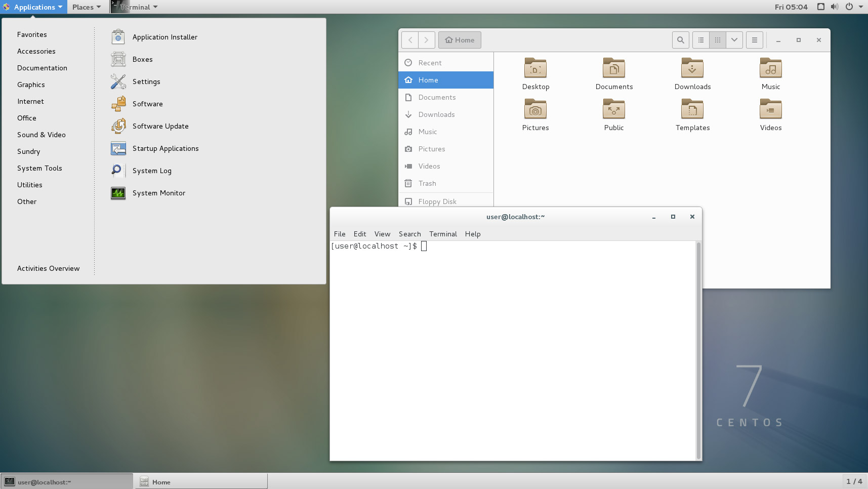The height and width of the screenshot is (489, 868).
Task: Click the search icon in the Files toolbar
Action: (x=680, y=40)
